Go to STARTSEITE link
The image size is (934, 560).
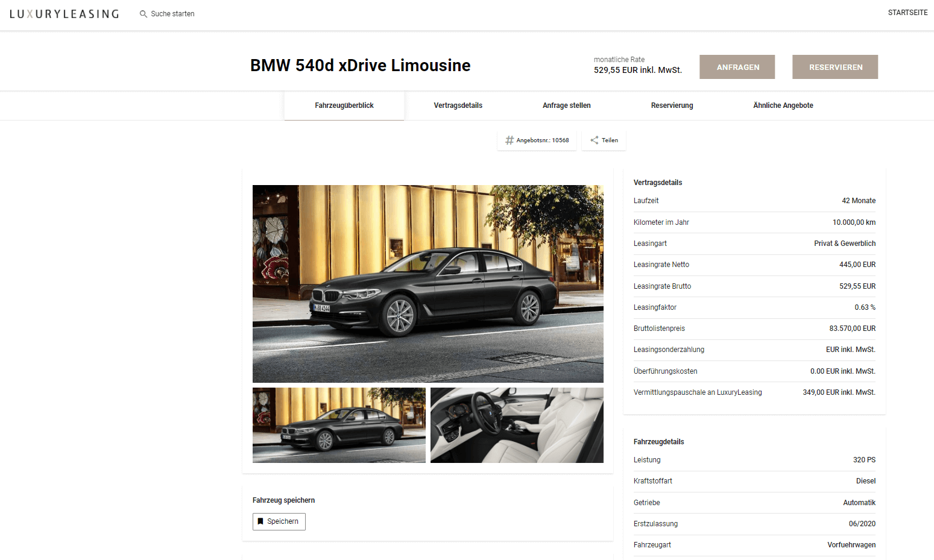[x=907, y=13]
